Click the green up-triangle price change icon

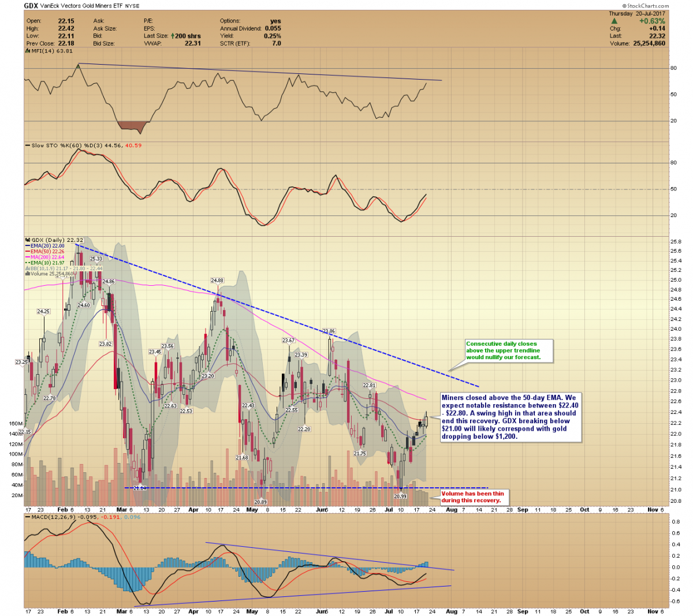[614, 21]
